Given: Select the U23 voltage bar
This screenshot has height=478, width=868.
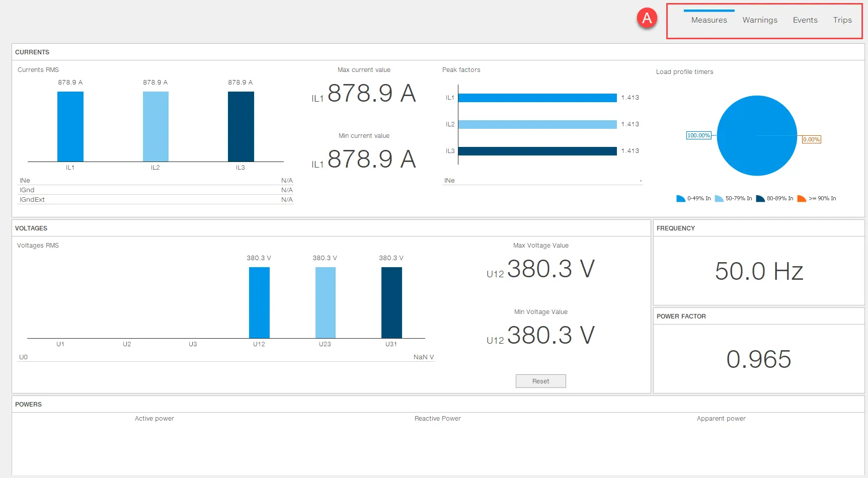Looking at the screenshot, I should (325, 302).
